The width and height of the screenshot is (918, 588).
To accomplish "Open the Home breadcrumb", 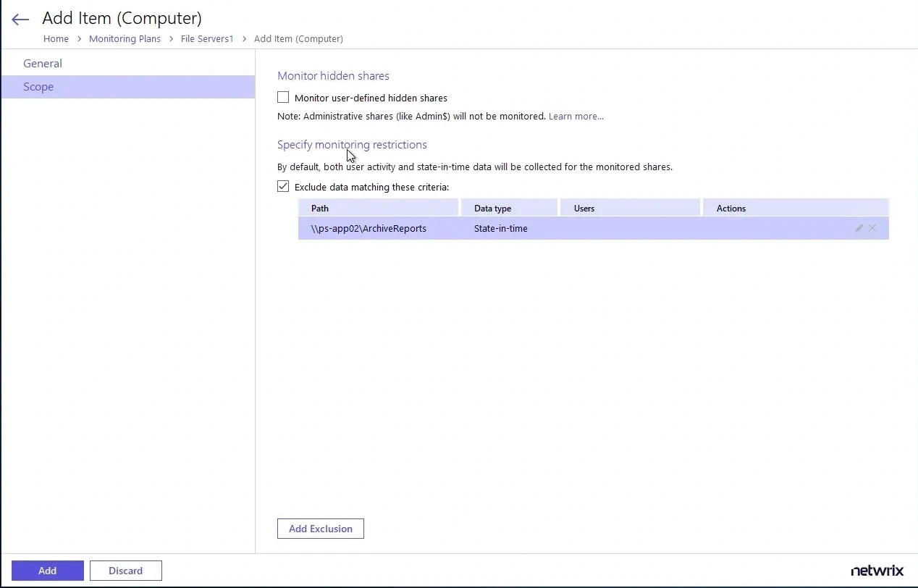I will pos(56,38).
